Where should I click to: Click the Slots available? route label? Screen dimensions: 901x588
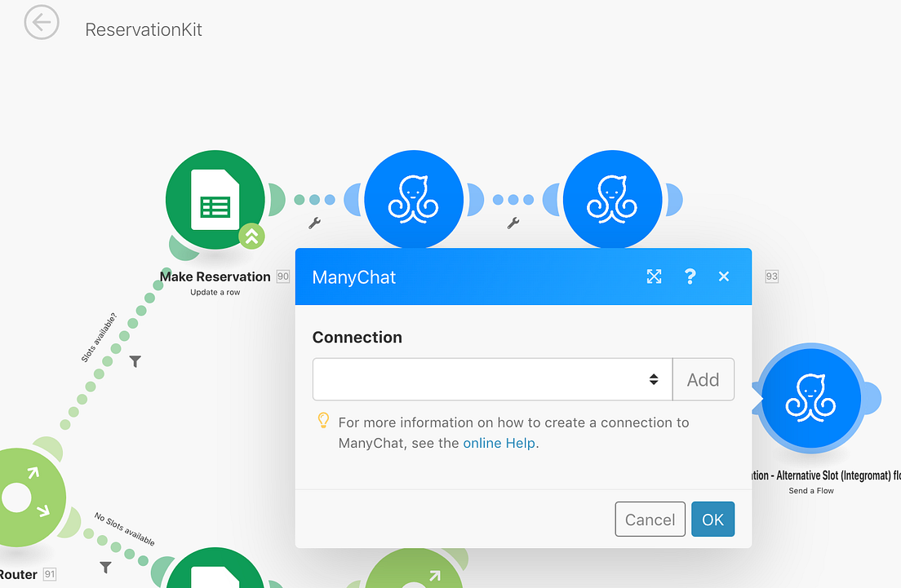point(99,338)
